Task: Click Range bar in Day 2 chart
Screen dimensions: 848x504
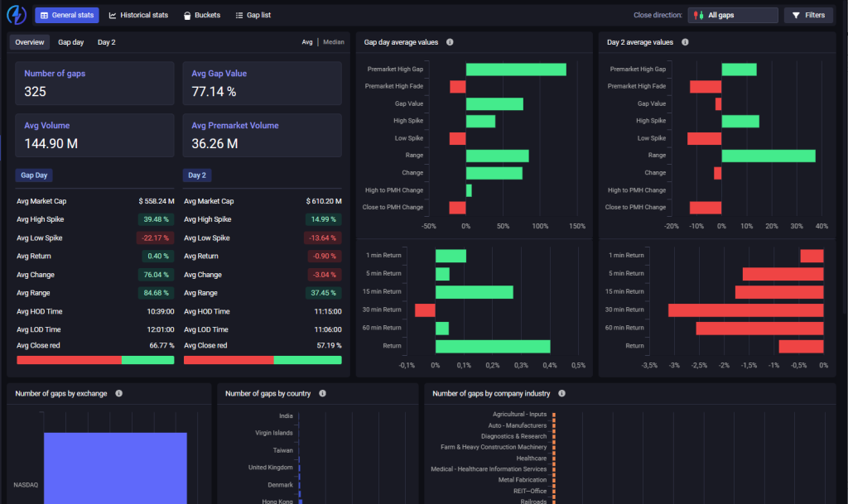Action: click(x=768, y=156)
